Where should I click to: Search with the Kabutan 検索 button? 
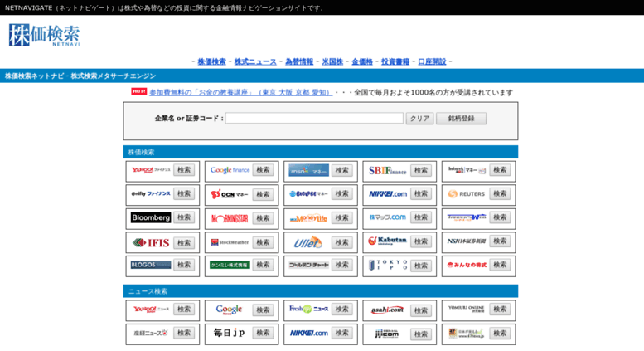click(x=420, y=241)
